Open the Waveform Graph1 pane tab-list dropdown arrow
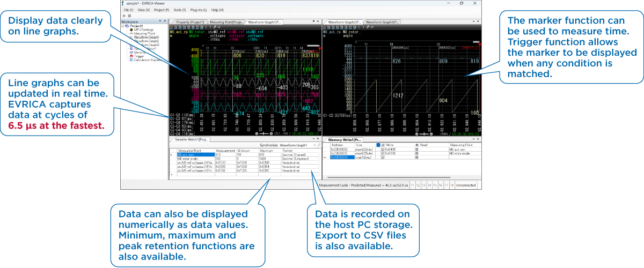 point(313,21)
